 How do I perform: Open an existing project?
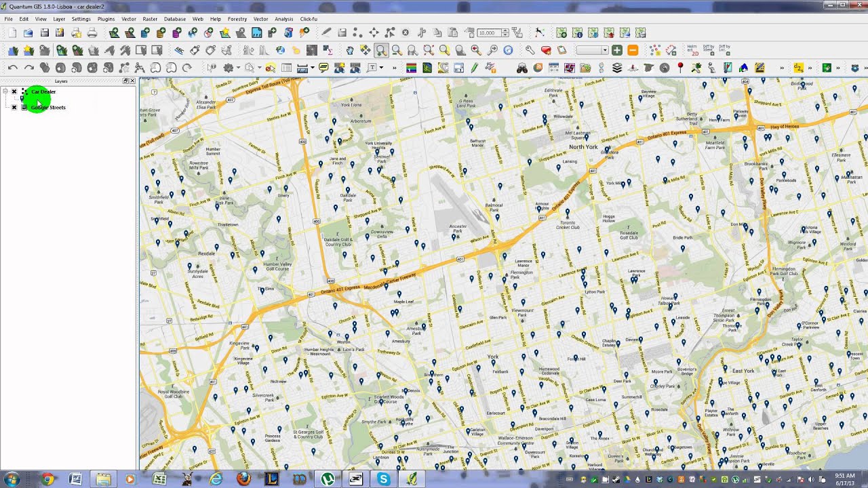pos(28,33)
